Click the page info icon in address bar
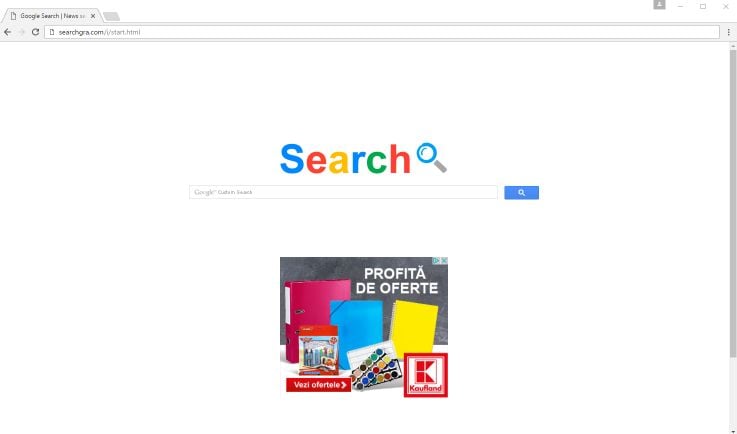The image size is (737, 434). pos(52,32)
